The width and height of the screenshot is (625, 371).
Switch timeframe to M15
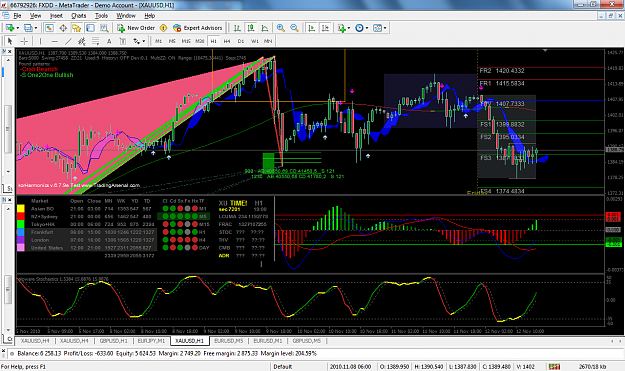(186, 41)
